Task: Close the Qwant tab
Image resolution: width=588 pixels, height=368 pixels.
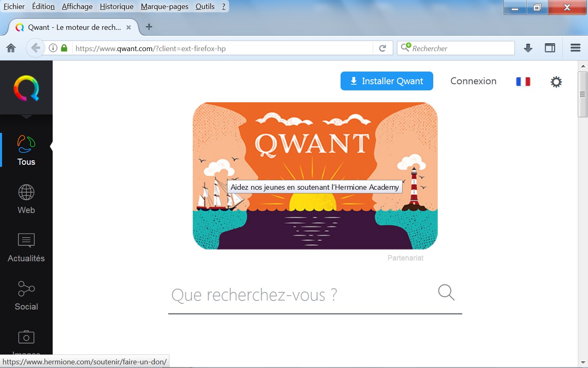Action: pos(129,27)
